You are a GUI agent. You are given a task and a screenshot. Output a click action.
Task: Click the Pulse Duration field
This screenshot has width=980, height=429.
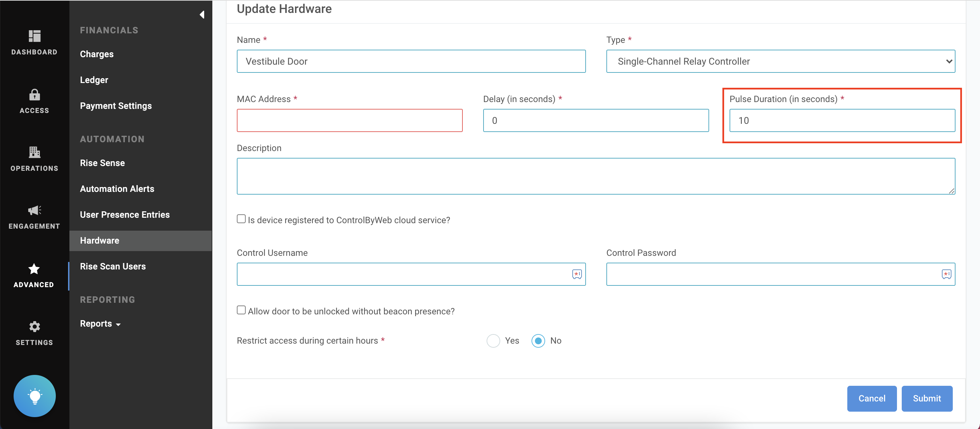842,120
